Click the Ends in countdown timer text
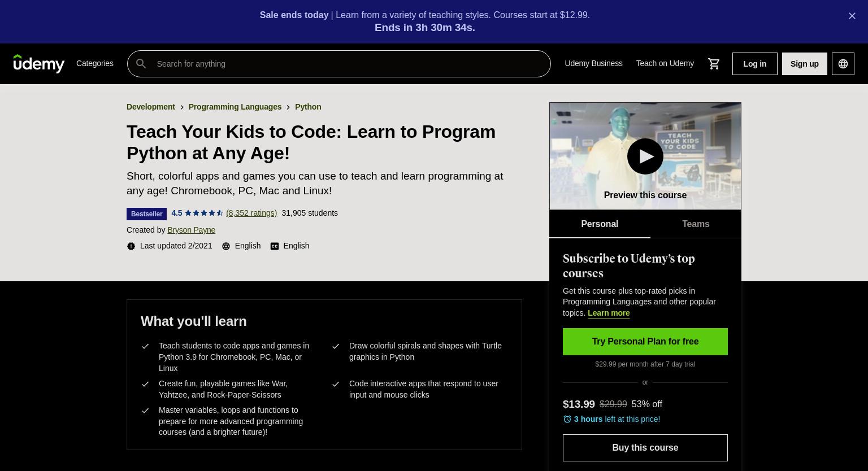 click(x=425, y=28)
